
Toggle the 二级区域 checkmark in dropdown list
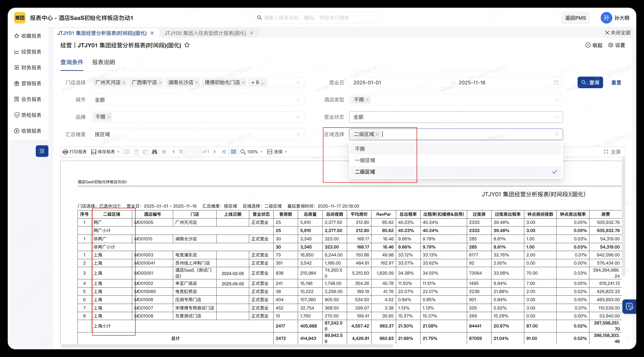[x=554, y=172]
